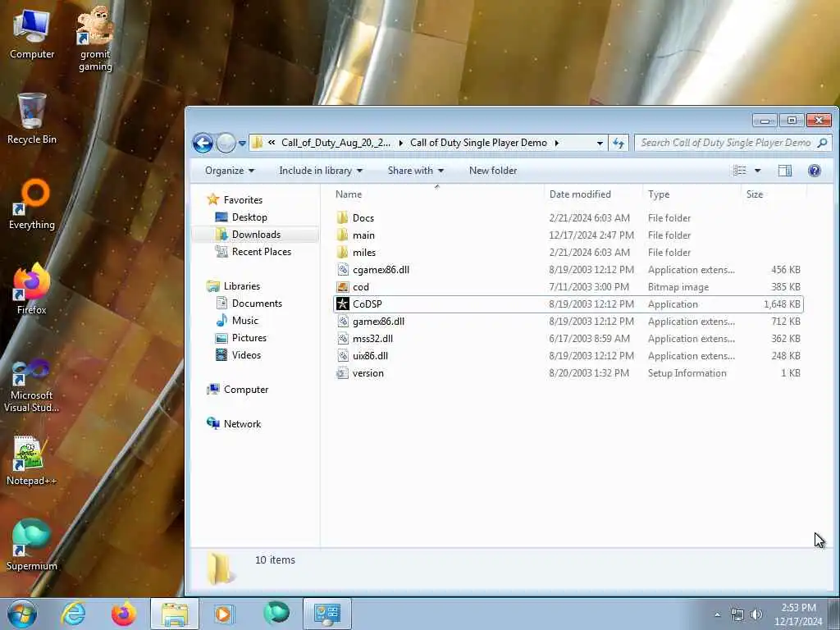Sort files by the Name column header
840x630 pixels.
point(436,194)
